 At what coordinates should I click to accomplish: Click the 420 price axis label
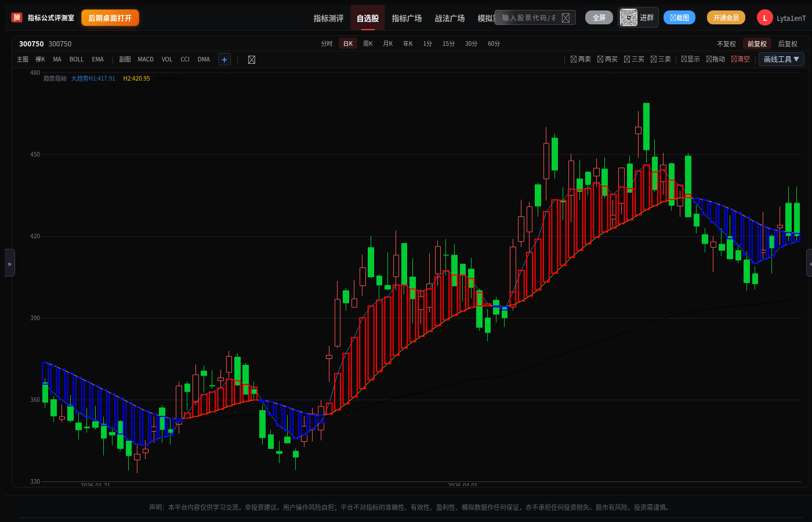(x=35, y=237)
